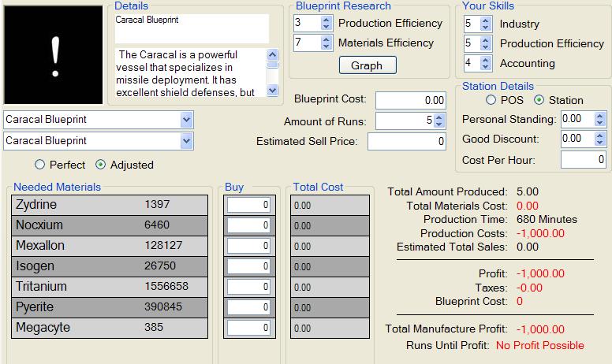This screenshot has height=364, width=612.
Task: Click the Tritanium quantity 1556658
Action: 166,287
